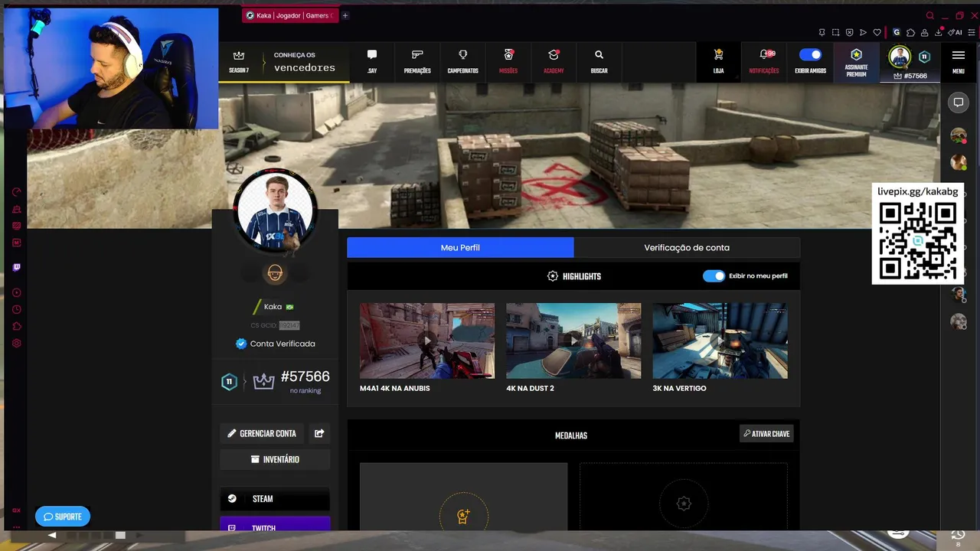Click the Steam account button
This screenshot has height=551, width=980.
[x=275, y=499]
